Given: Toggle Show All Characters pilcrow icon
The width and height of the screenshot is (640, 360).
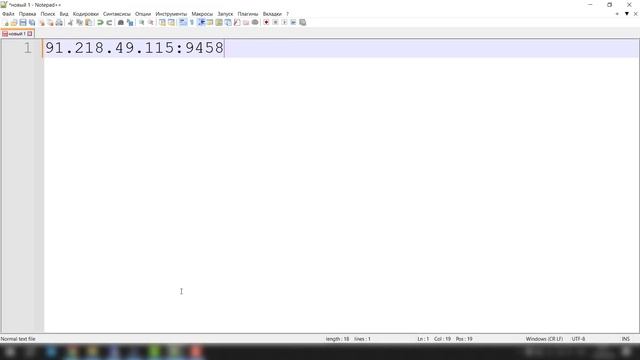Looking at the screenshot, I should pyautogui.click(x=192, y=22).
